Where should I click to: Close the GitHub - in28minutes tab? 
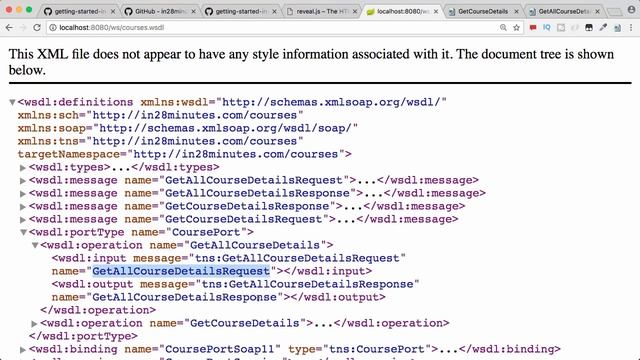193,11
